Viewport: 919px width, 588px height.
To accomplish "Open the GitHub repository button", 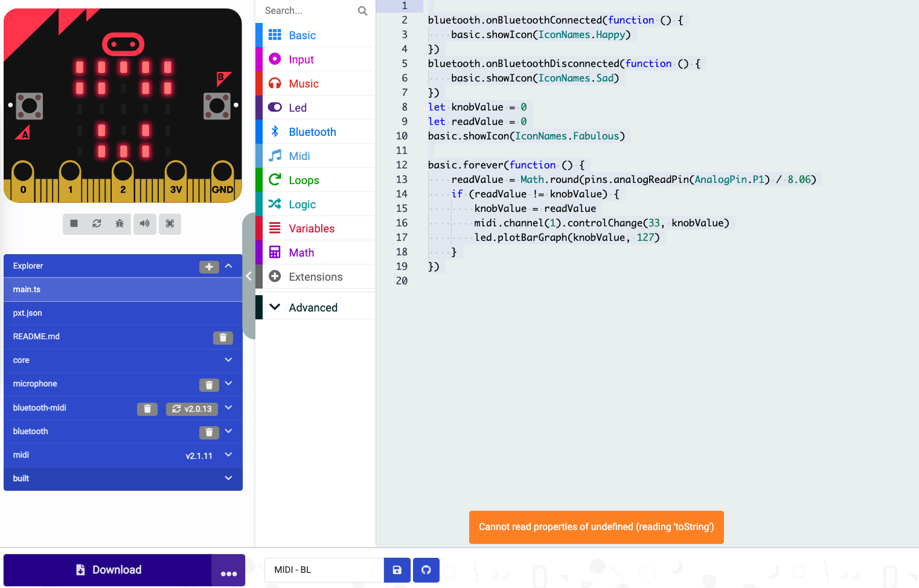I will [426, 569].
